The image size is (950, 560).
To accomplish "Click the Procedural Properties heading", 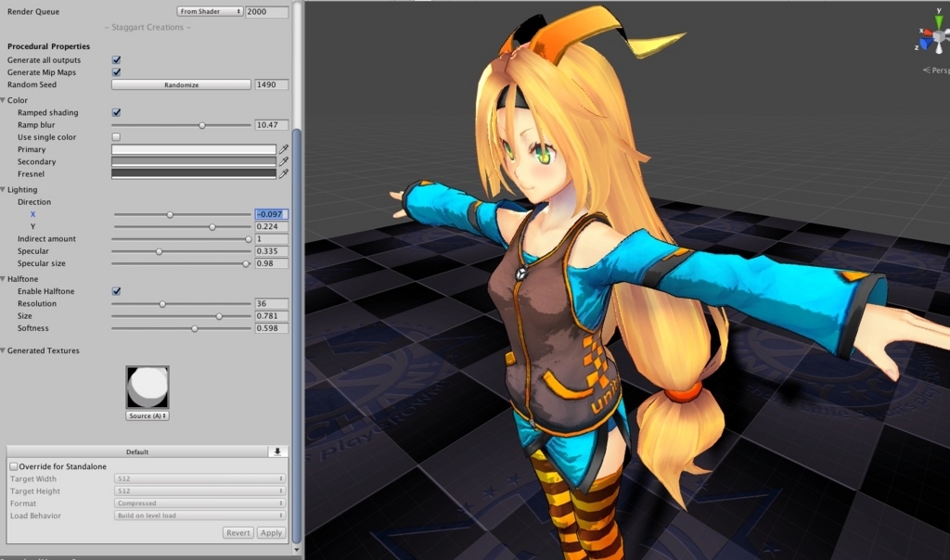I will 48,46.
